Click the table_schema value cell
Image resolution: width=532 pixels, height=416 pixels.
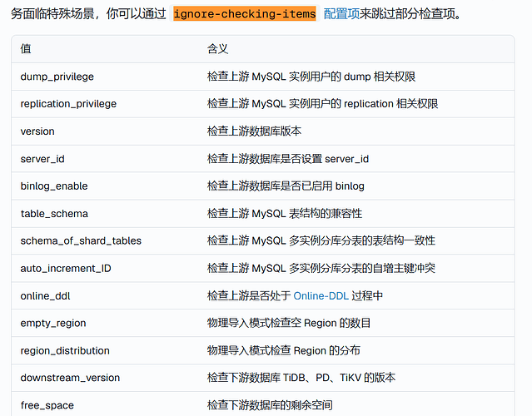(x=54, y=214)
